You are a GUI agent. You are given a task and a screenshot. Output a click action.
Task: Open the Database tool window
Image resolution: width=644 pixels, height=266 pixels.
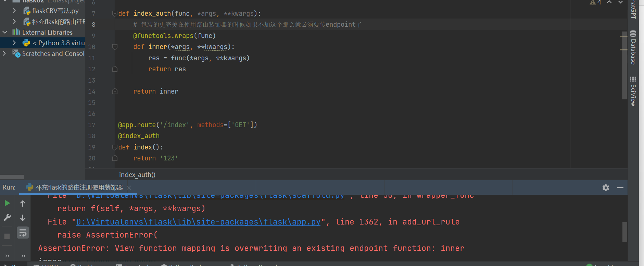tap(633, 47)
